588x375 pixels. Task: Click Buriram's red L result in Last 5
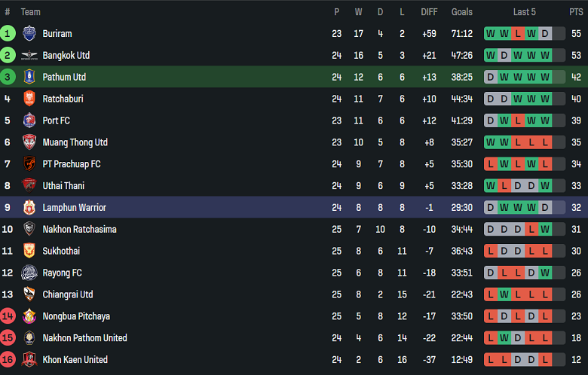point(518,33)
